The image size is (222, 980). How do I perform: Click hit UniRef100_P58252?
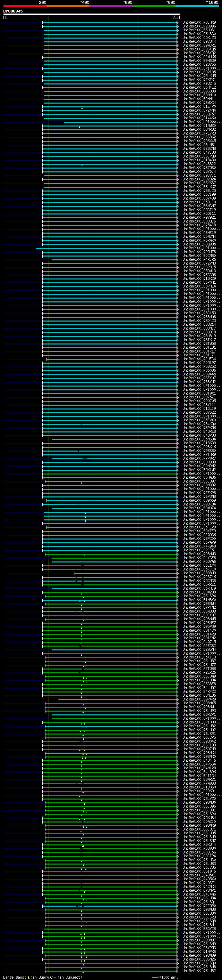pos(199,366)
